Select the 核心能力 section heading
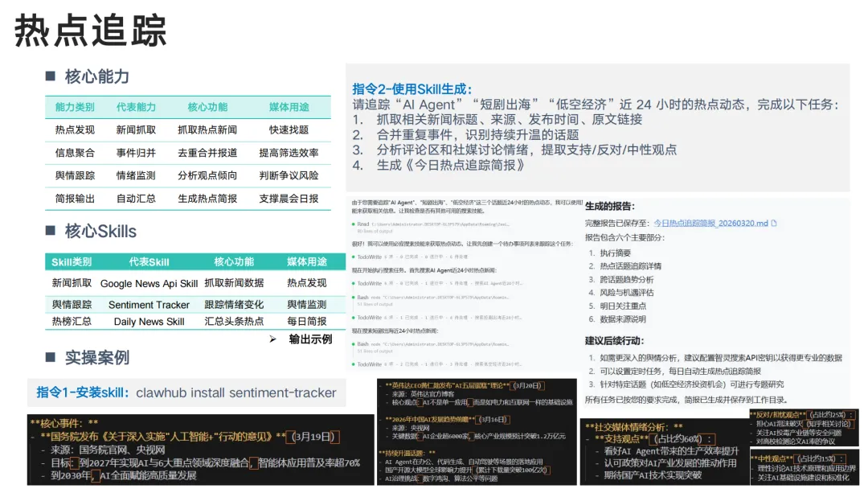Viewport: 868px width, 489px height. (x=97, y=76)
